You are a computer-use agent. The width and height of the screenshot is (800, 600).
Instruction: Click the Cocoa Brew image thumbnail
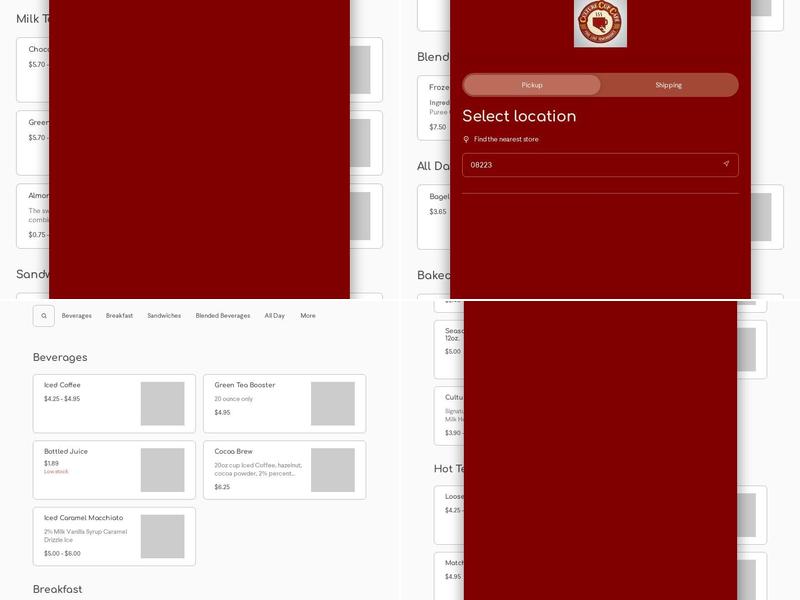click(x=333, y=470)
